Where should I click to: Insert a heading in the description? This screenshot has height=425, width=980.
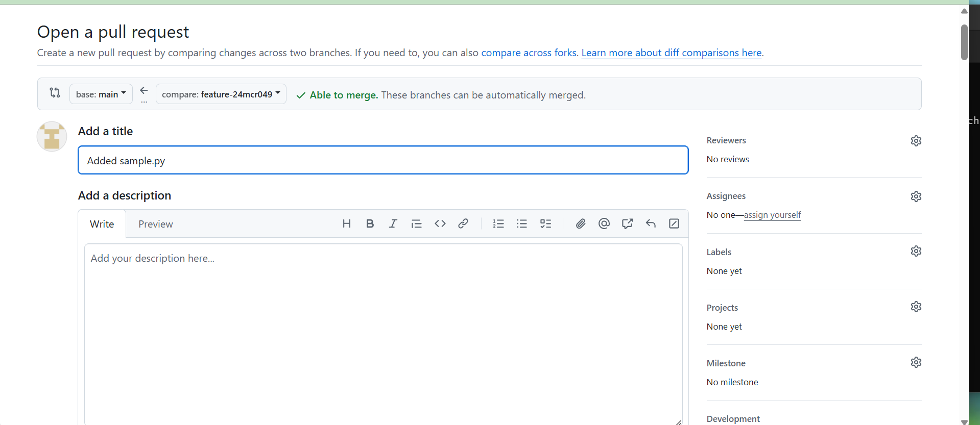tap(347, 223)
